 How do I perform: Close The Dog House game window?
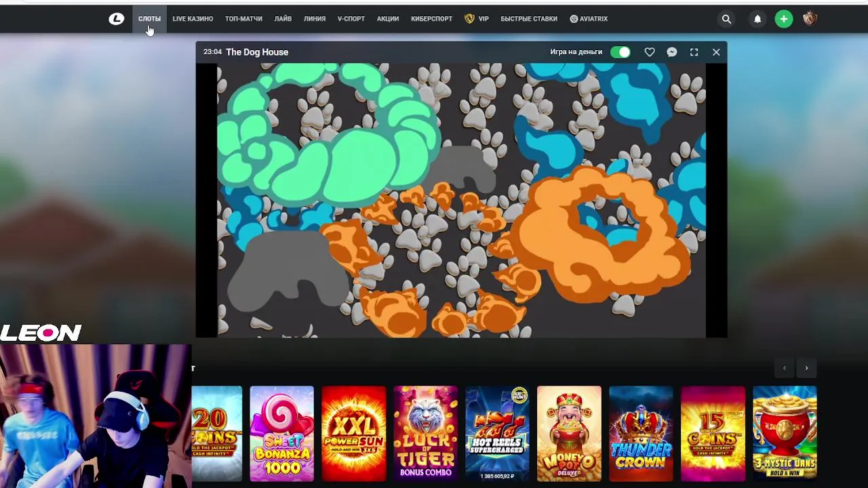716,52
